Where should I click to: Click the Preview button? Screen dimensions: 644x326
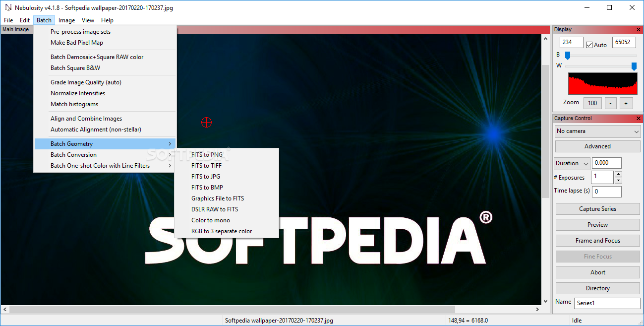coord(597,225)
